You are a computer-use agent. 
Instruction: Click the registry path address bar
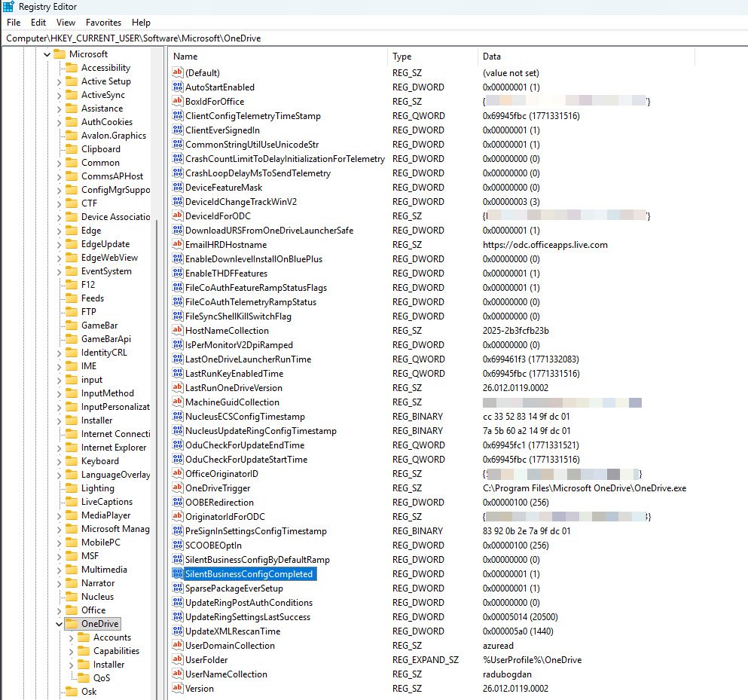click(374, 38)
